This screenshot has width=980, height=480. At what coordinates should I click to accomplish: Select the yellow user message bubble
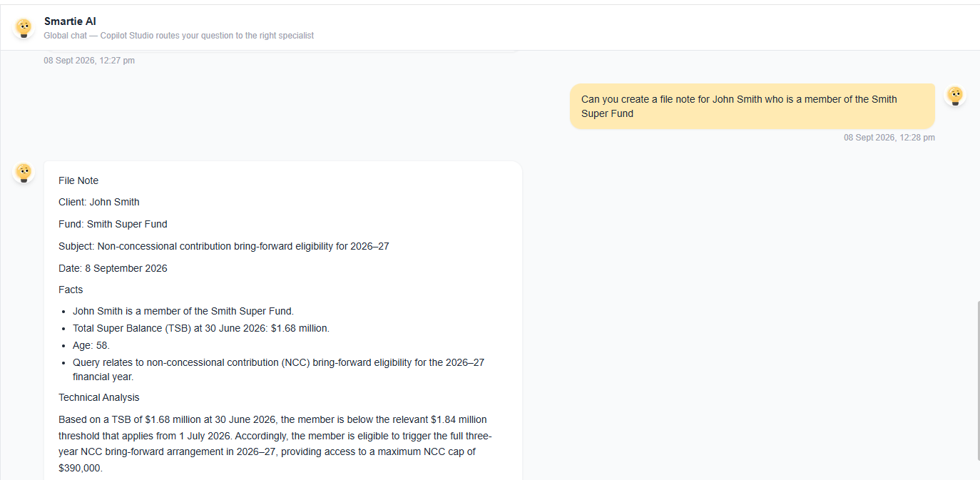pyautogui.click(x=752, y=106)
